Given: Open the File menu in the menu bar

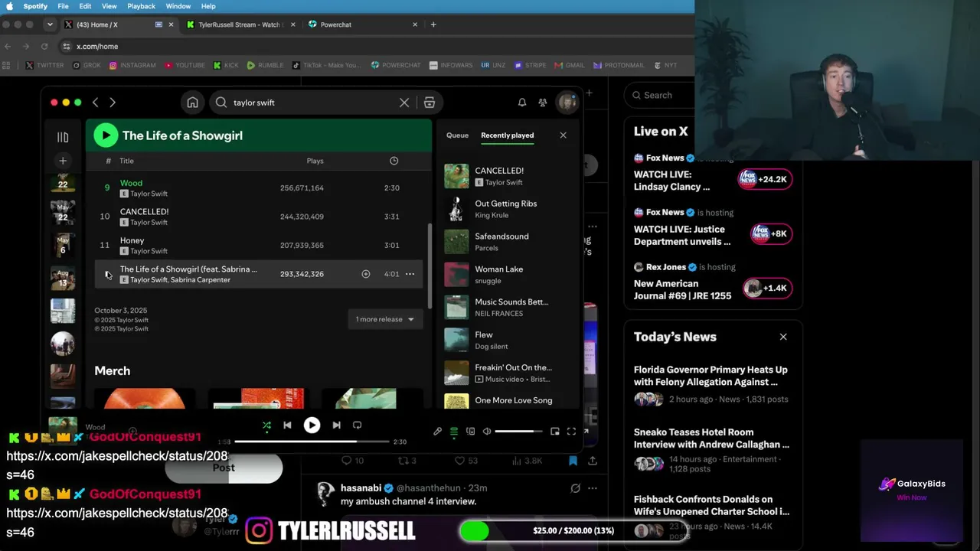Looking at the screenshot, I should pos(63,6).
